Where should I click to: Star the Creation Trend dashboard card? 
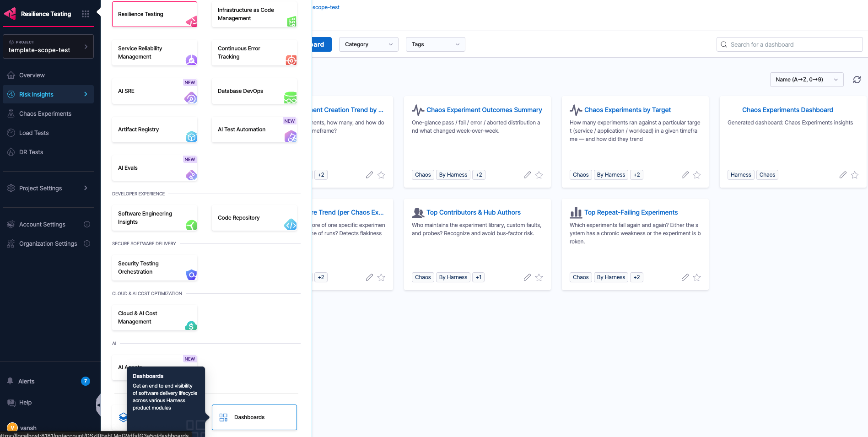click(x=381, y=175)
